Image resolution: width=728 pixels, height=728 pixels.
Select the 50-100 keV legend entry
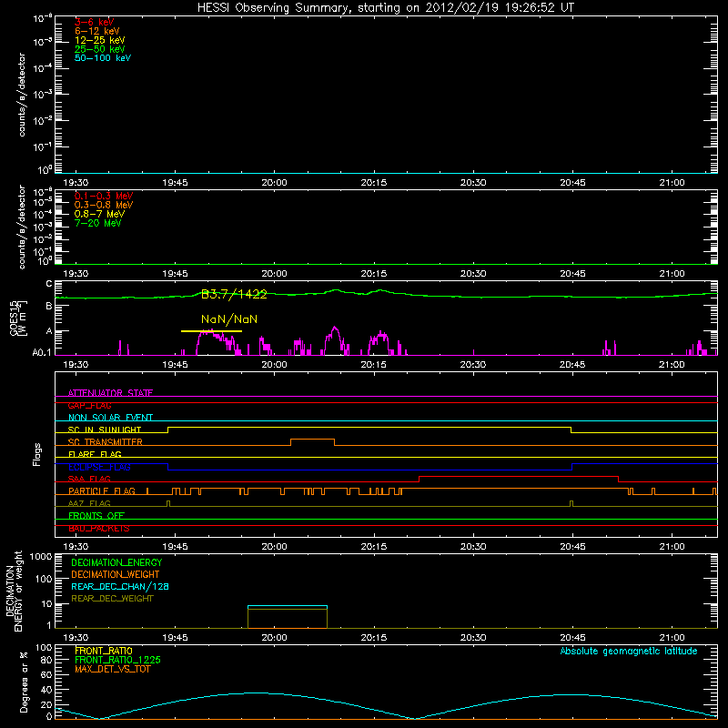click(103, 58)
